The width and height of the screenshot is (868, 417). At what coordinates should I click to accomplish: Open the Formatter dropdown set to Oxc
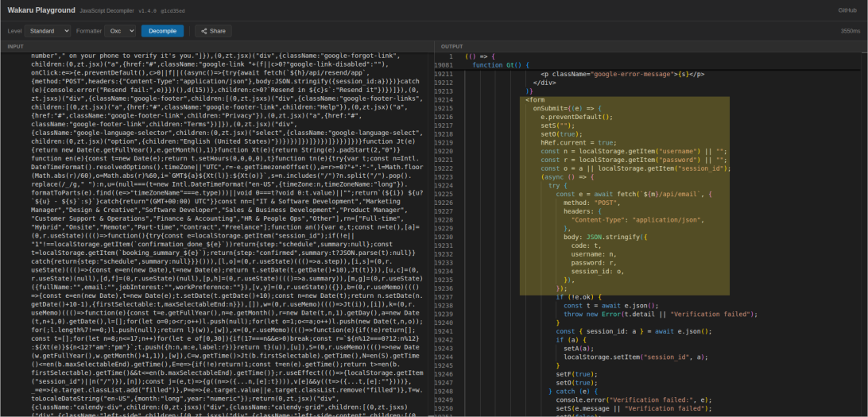pos(120,31)
